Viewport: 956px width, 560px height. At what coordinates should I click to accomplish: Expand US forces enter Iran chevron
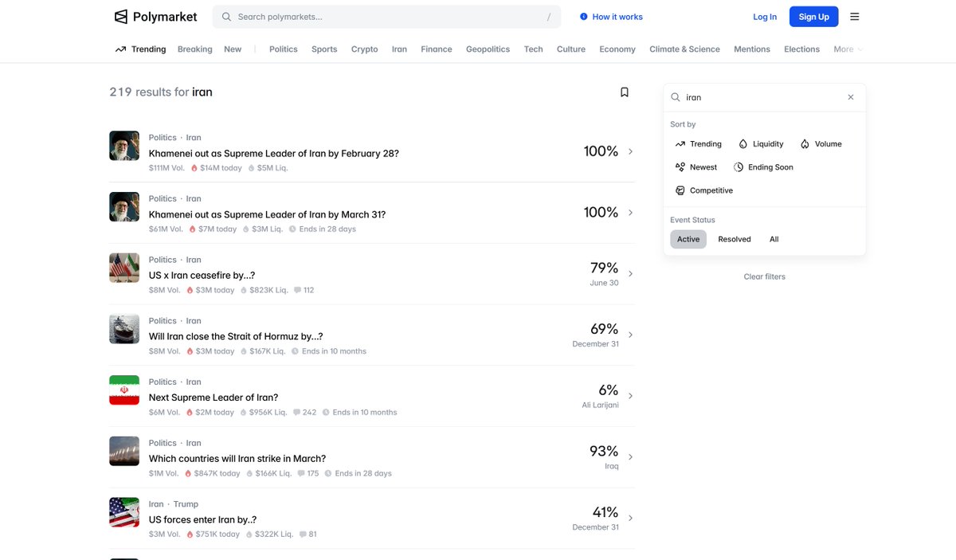630,518
